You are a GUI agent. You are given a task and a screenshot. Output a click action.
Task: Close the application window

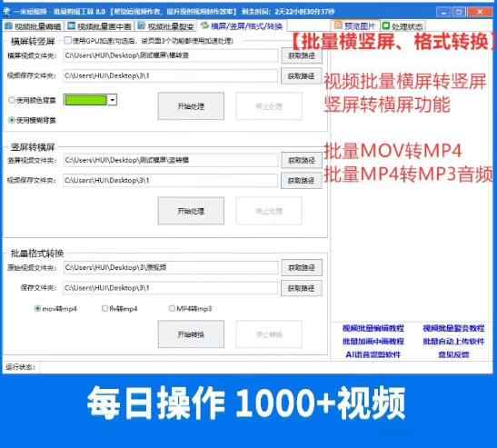[x=480, y=12]
